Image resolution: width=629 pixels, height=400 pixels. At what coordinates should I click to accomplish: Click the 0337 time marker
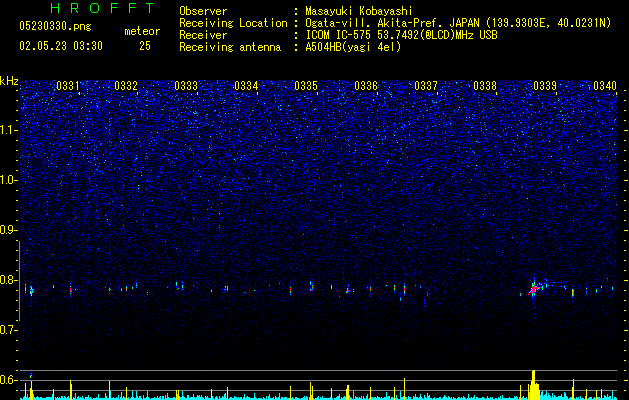point(426,86)
